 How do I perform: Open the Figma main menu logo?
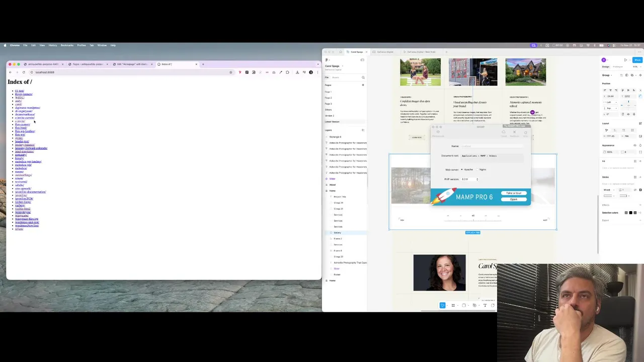pyautogui.click(x=327, y=60)
